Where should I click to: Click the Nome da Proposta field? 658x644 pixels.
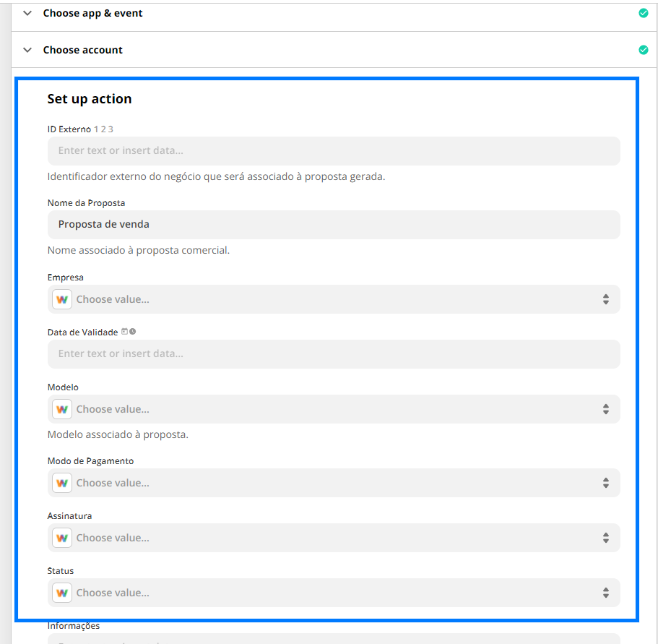point(334,225)
